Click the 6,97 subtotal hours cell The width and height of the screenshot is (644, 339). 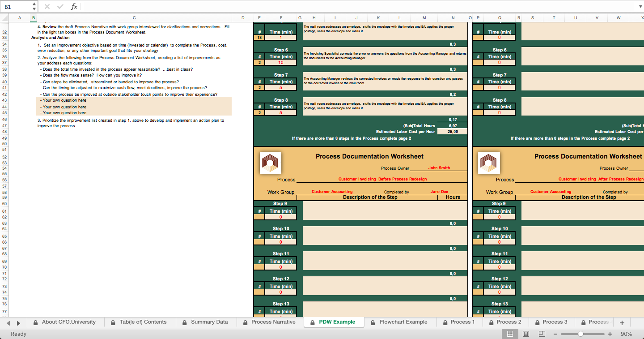click(x=453, y=126)
